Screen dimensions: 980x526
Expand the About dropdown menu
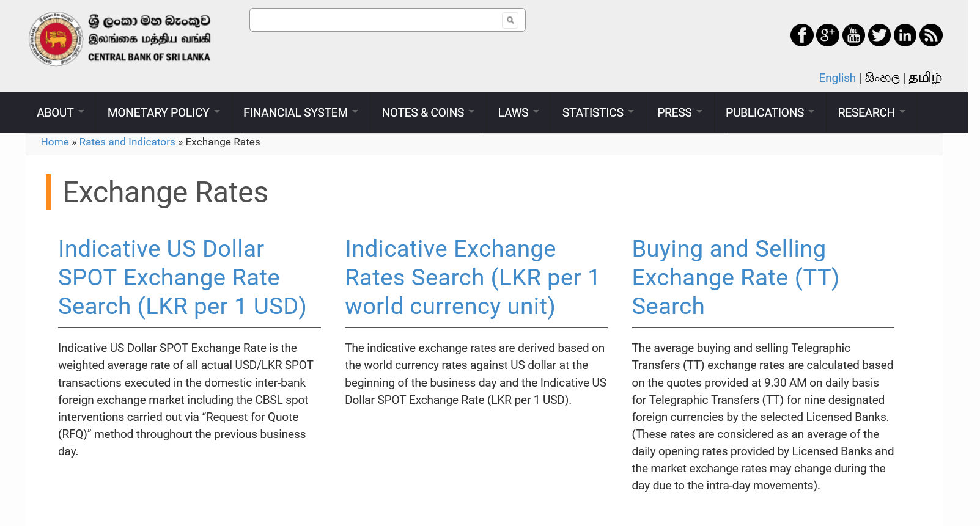click(x=60, y=113)
